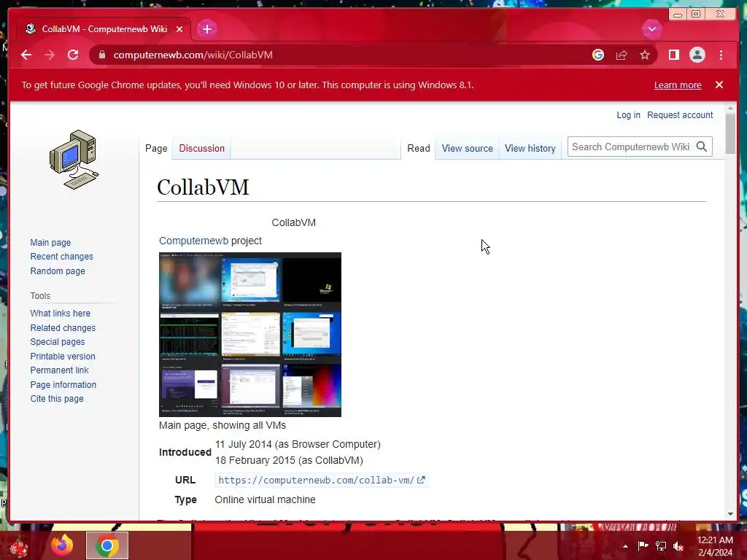The image size is (747, 560).
Task: Select the Read tab
Action: click(418, 148)
